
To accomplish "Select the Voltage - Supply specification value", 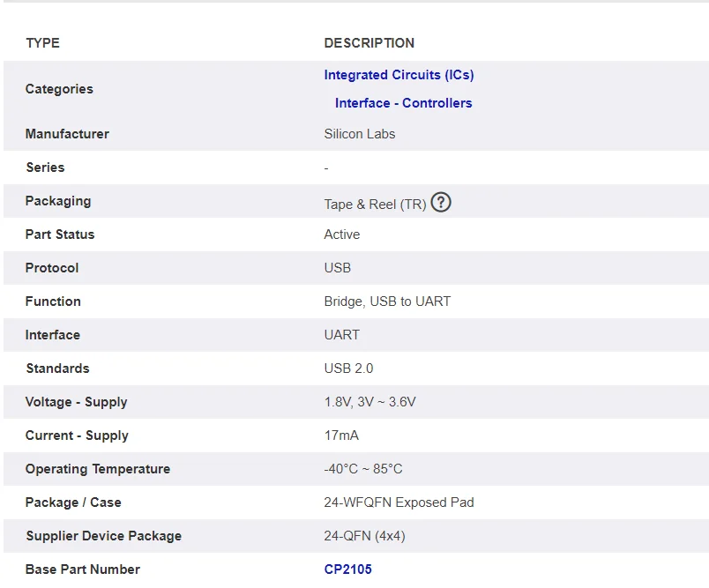I will (x=370, y=402).
